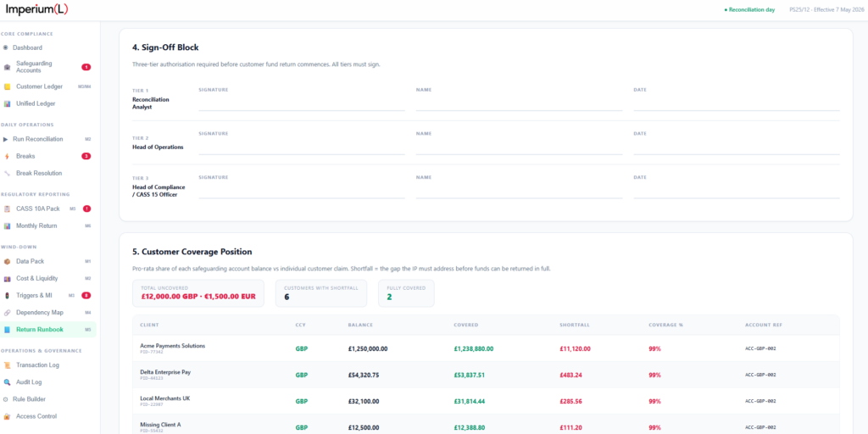The width and height of the screenshot is (868, 434).
Task: Click the £285.56 shortfall value
Action: pyautogui.click(x=571, y=401)
